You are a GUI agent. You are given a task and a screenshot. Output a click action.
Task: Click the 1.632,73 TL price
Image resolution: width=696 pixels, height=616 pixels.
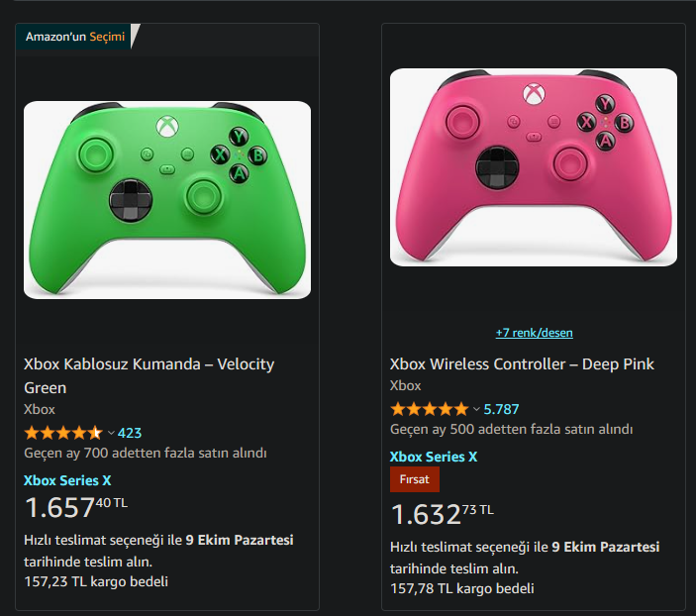[x=442, y=515]
